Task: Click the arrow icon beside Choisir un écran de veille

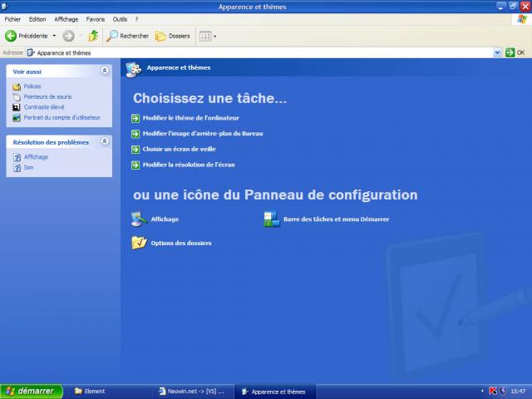Action: pyautogui.click(x=135, y=150)
